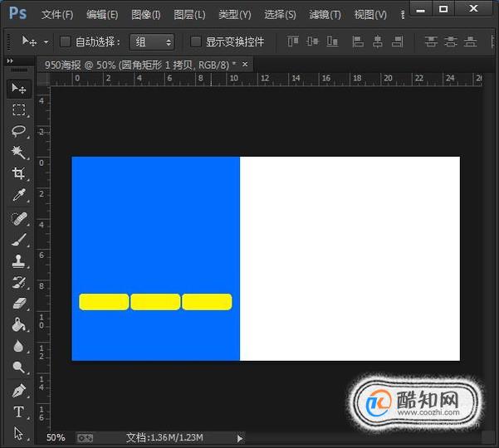The width and height of the screenshot is (499, 448).
Task: Click align top edges icon
Action: pos(293,41)
